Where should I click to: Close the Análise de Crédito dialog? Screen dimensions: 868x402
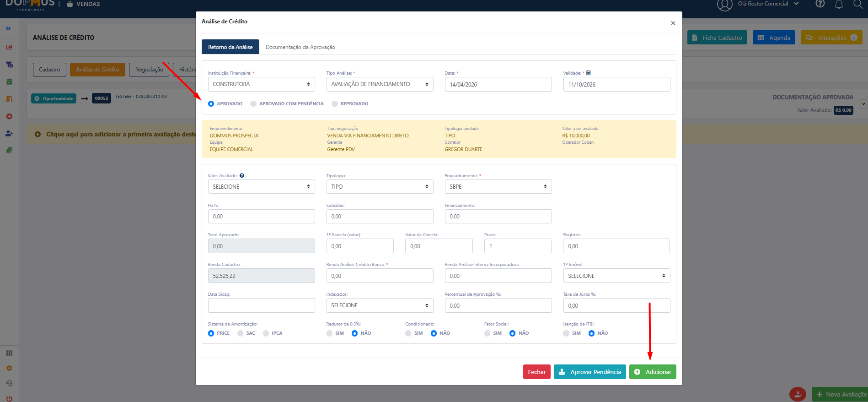tap(673, 23)
